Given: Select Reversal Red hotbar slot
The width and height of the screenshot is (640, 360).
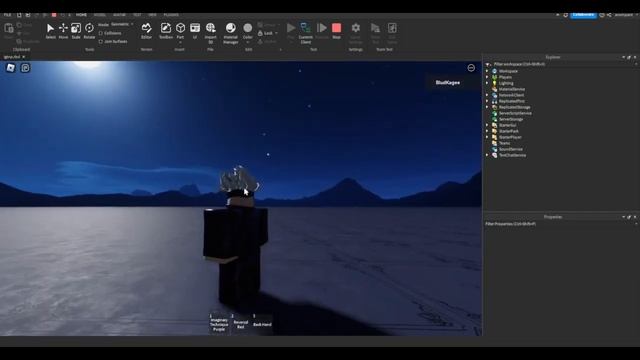Looking at the screenshot, I should (x=241, y=324).
